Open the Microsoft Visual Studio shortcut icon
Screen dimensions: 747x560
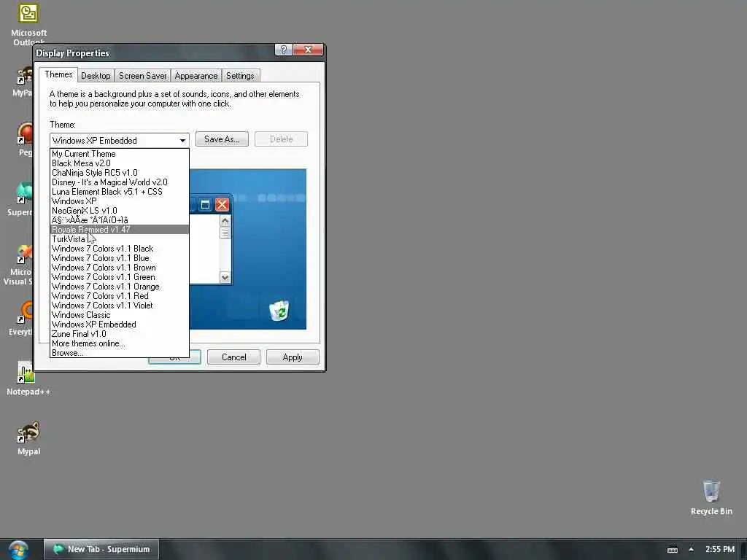point(25,253)
